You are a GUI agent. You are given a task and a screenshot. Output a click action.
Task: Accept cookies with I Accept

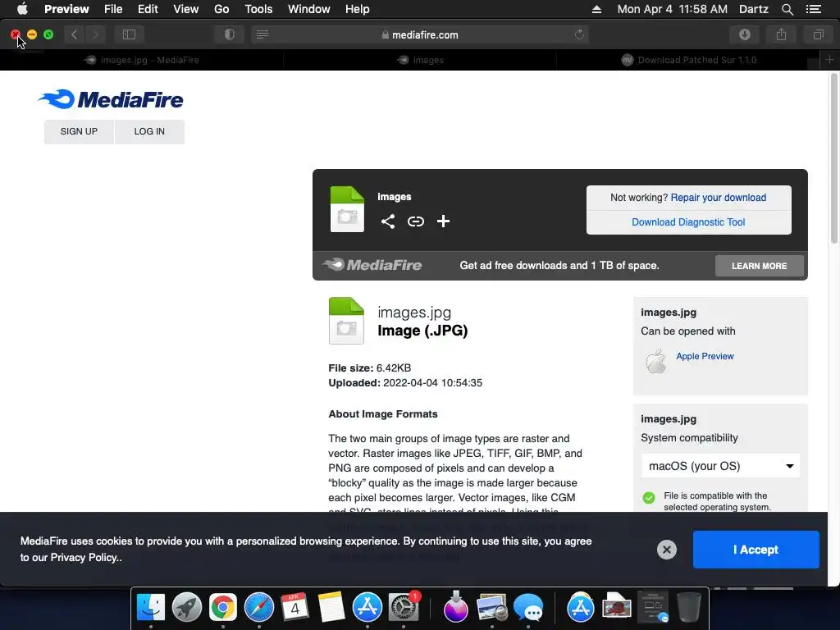(756, 550)
